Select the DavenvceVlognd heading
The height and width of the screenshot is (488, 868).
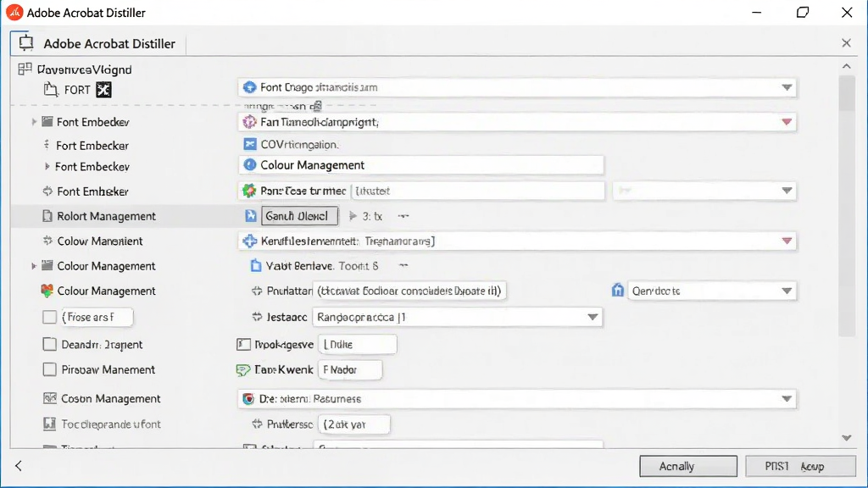84,69
